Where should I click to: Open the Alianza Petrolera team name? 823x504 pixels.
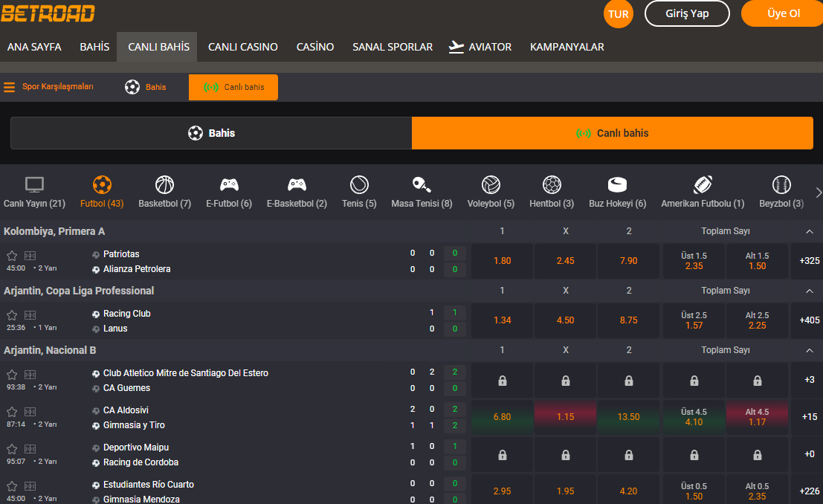pos(137,269)
